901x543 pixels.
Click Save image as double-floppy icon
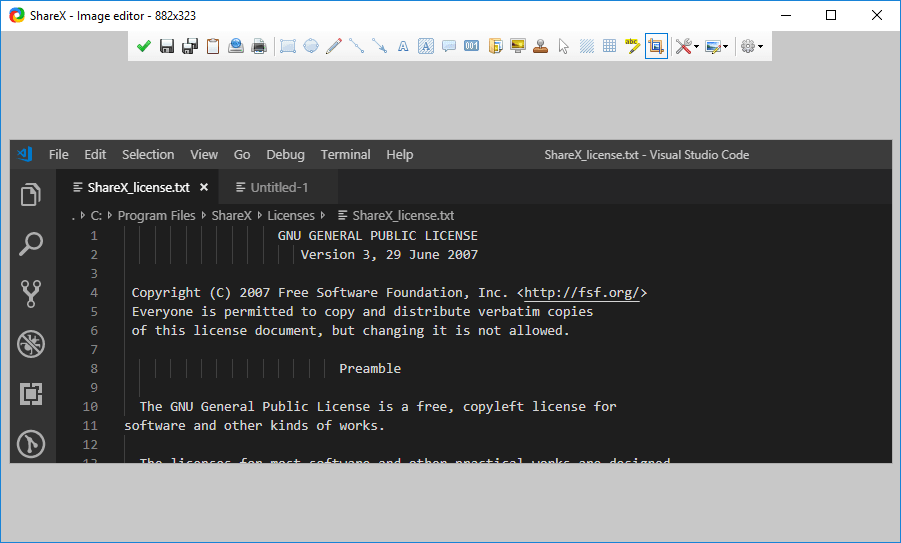(x=190, y=46)
